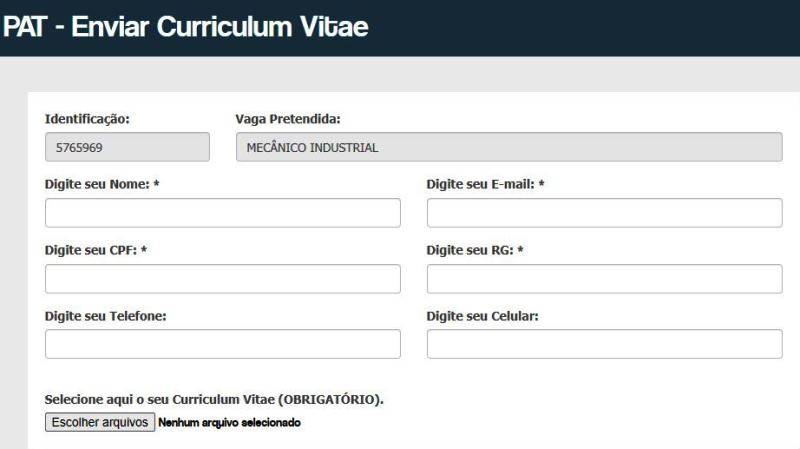Click the 'PAT - Enviar Curriculum Vitae' header title
Screen dimensions: 800x449
[186, 27]
